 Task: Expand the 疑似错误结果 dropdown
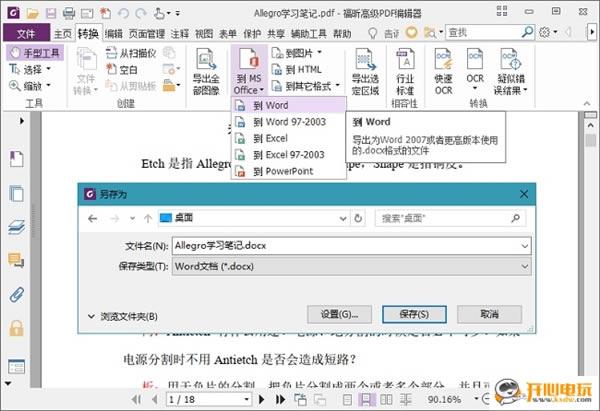525,90
